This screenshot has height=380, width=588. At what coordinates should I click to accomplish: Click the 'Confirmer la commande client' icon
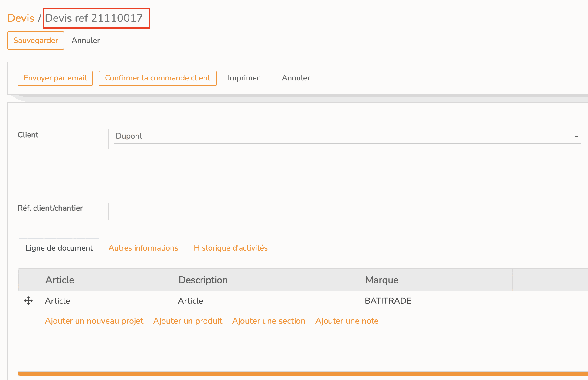click(x=157, y=78)
